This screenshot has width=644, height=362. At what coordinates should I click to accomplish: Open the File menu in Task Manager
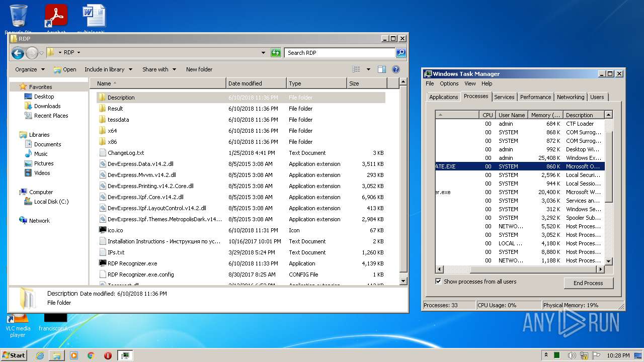(430, 83)
